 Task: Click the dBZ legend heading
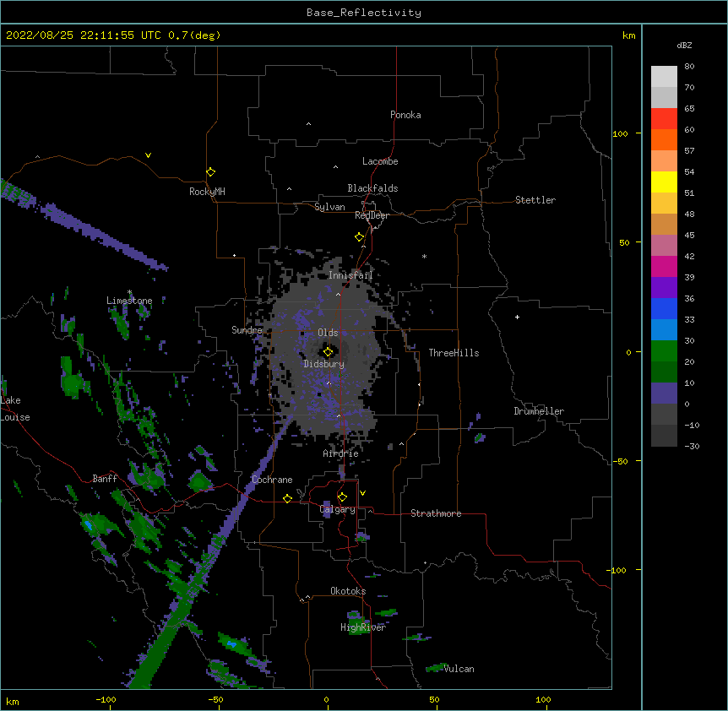pyautogui.click(x=684, y=45)
